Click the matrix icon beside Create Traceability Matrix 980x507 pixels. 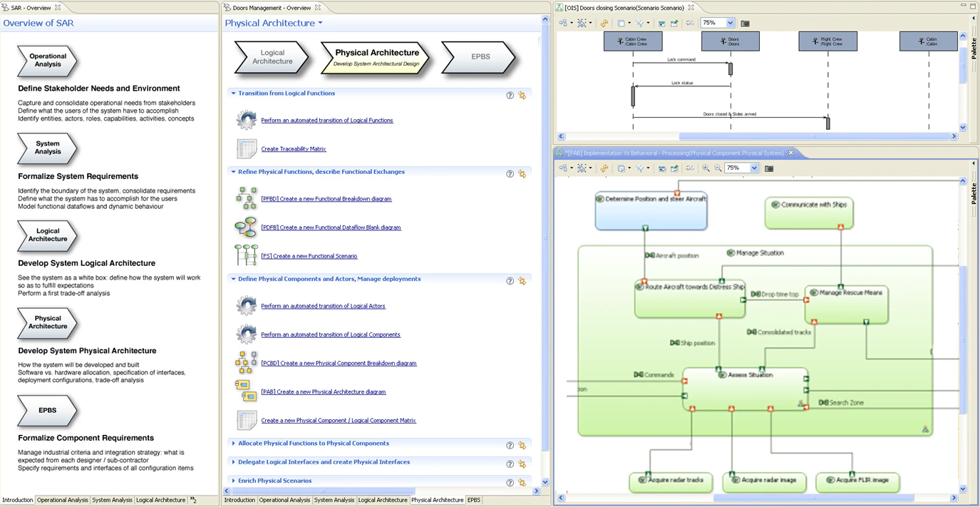click(x=246, y=148)
